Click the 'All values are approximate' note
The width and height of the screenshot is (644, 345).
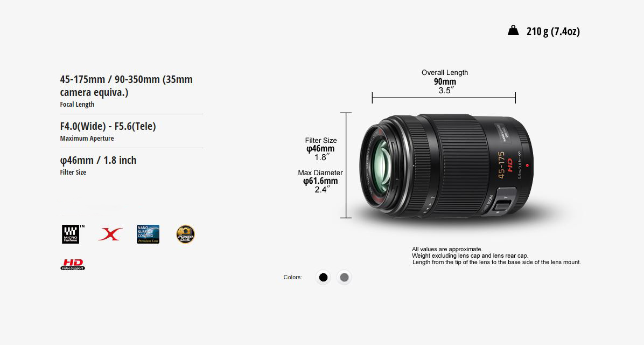(x=447, y=249)
